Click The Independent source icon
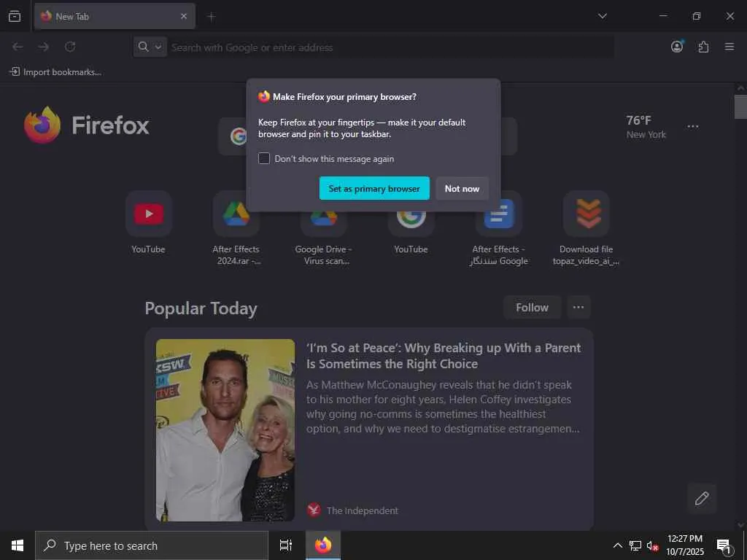747x560 pixels. (x=314, y=510)
